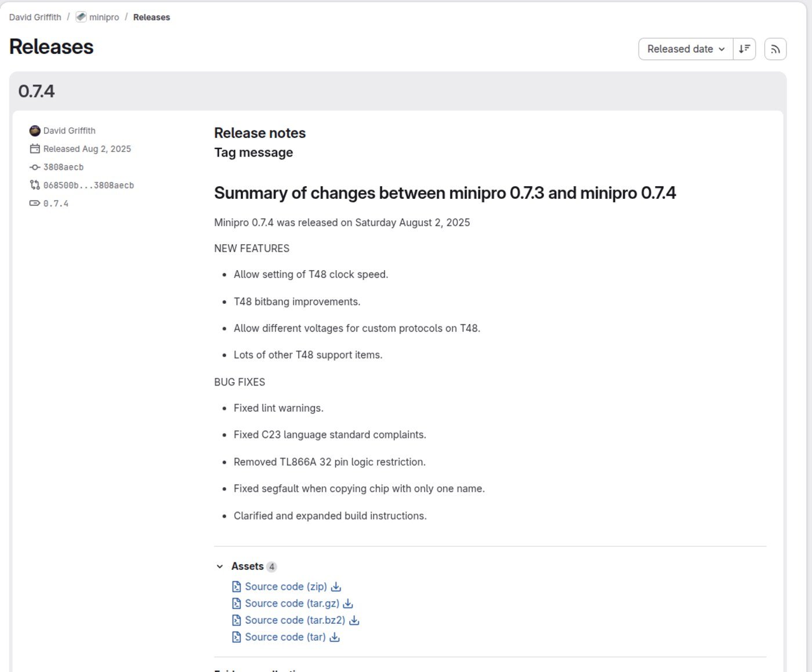Click the NEW FEATURES label
This screenshot has height=672, width=812.
coord(252,248)
